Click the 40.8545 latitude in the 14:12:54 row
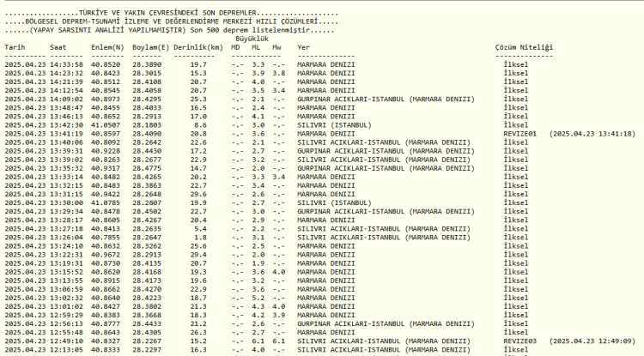 point(106,90)
